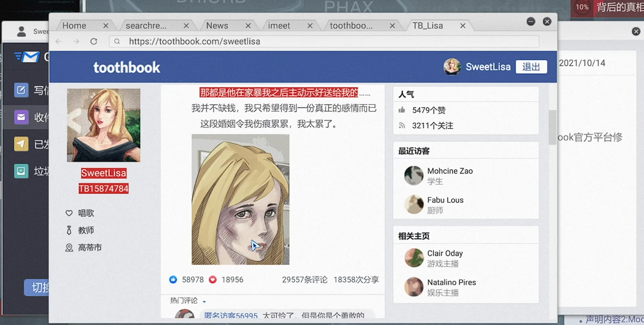Click the 29557条评论 comments count
Viewport: 644px width, 325px height.
[x=305, y=279]
